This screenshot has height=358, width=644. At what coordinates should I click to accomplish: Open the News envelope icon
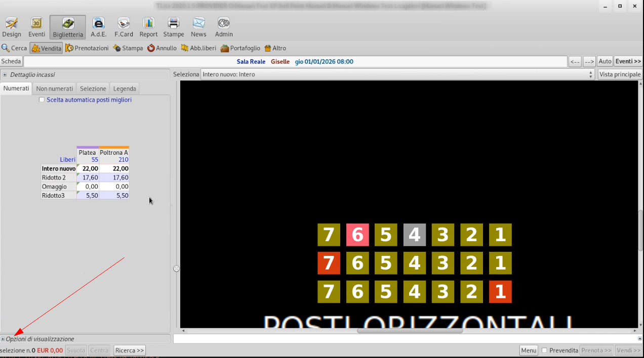pos(198,23)
